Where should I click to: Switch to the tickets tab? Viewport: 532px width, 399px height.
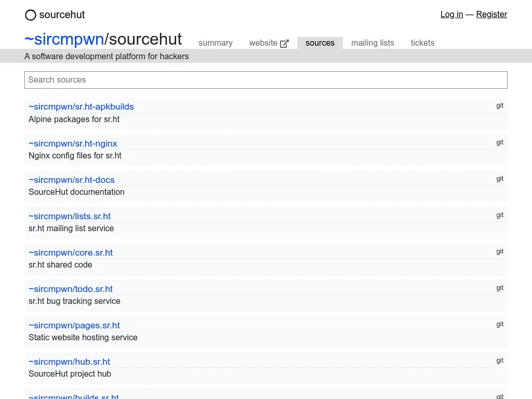tap(422, 43)
